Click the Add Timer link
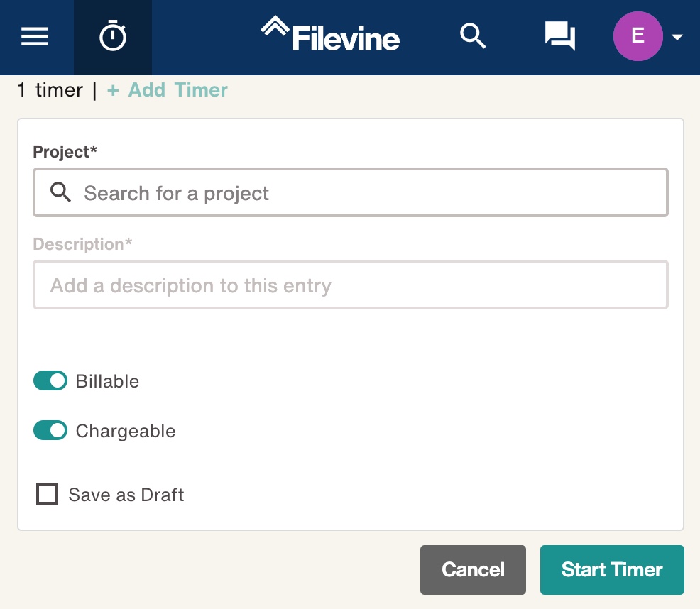This screenshot has width=700, height=609. click(x=168, y=90)
